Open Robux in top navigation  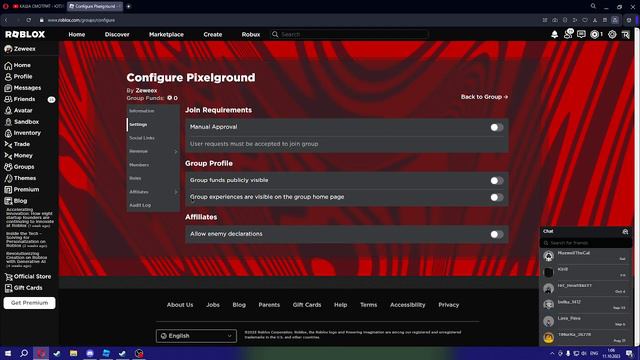(x=251, y=35)
